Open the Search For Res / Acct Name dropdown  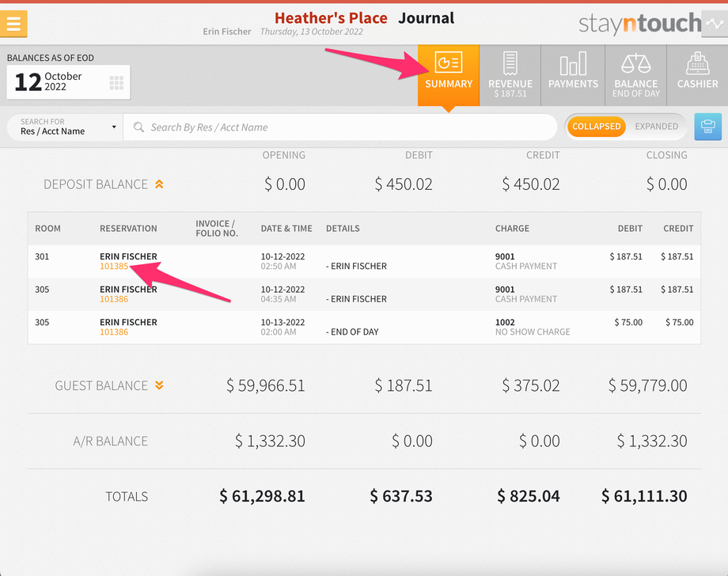(65, 127)
